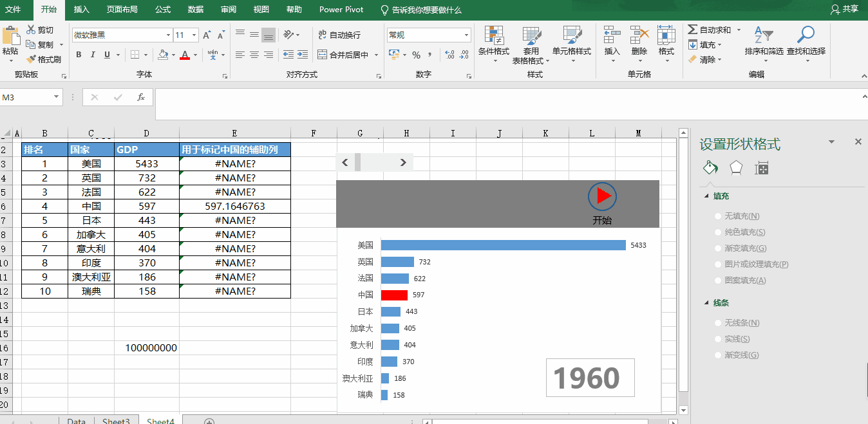Click the Copy icon

click(x=31, y=44)
